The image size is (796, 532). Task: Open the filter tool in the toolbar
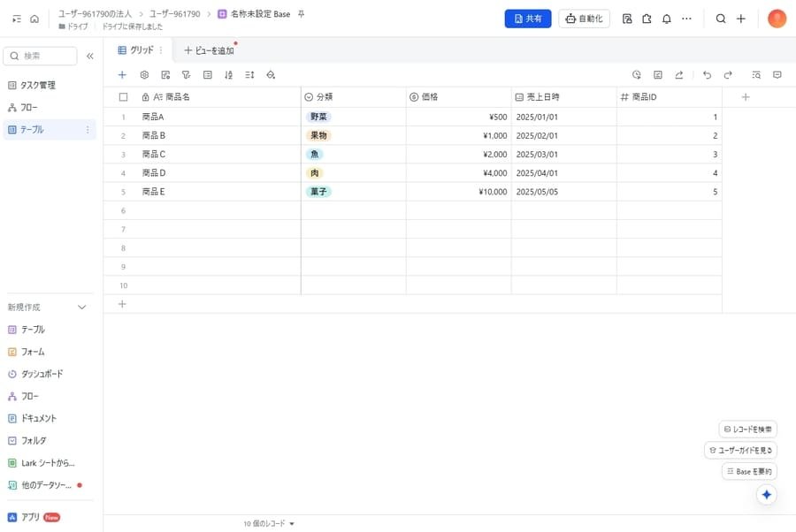click(x=186, y=75)
